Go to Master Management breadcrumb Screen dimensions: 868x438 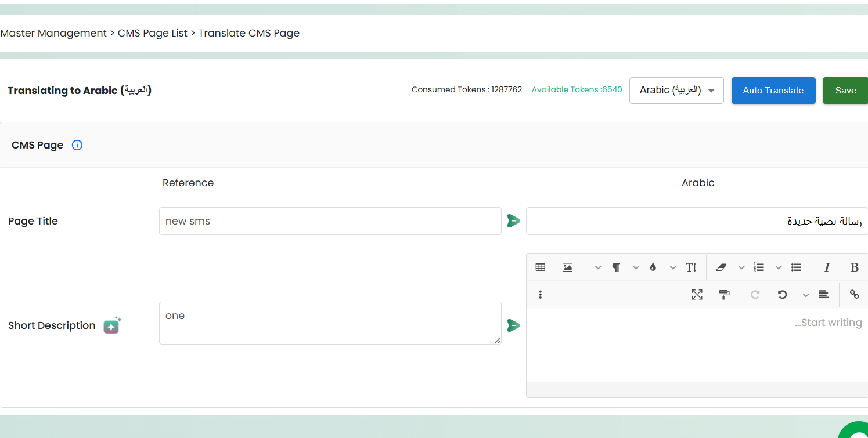pos(53,33)
